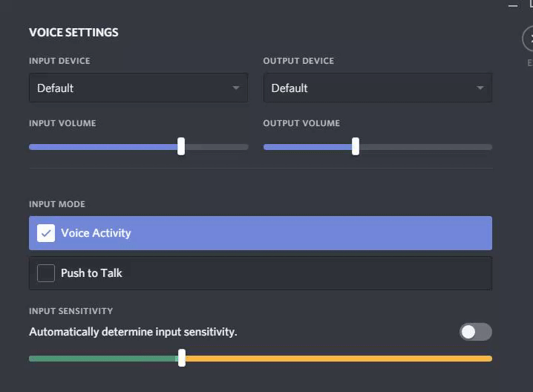Close voice settings with the X button
The height and width of the screenshot is (392, 533).
(x=529, y=39)
